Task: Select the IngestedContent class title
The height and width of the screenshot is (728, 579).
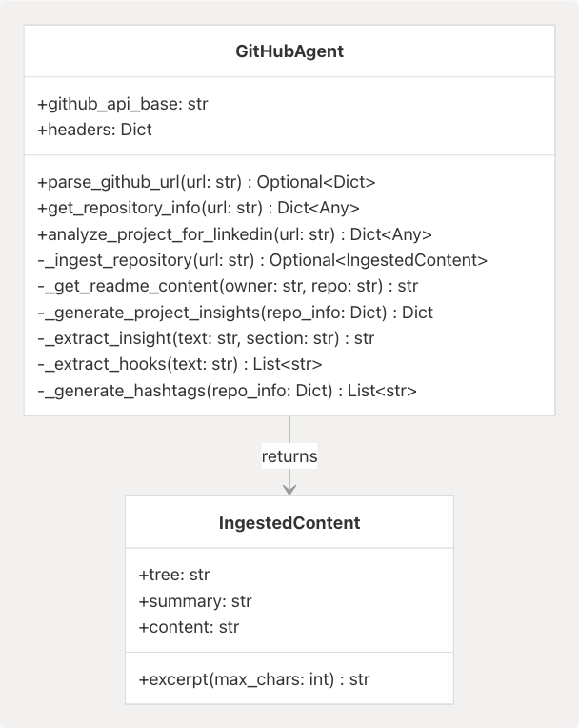Action: (x=289, y=522)
